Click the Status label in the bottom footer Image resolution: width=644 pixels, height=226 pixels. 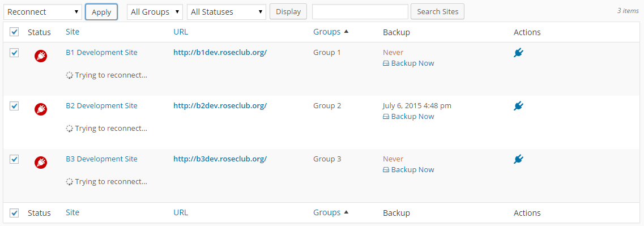coord(40,213)
